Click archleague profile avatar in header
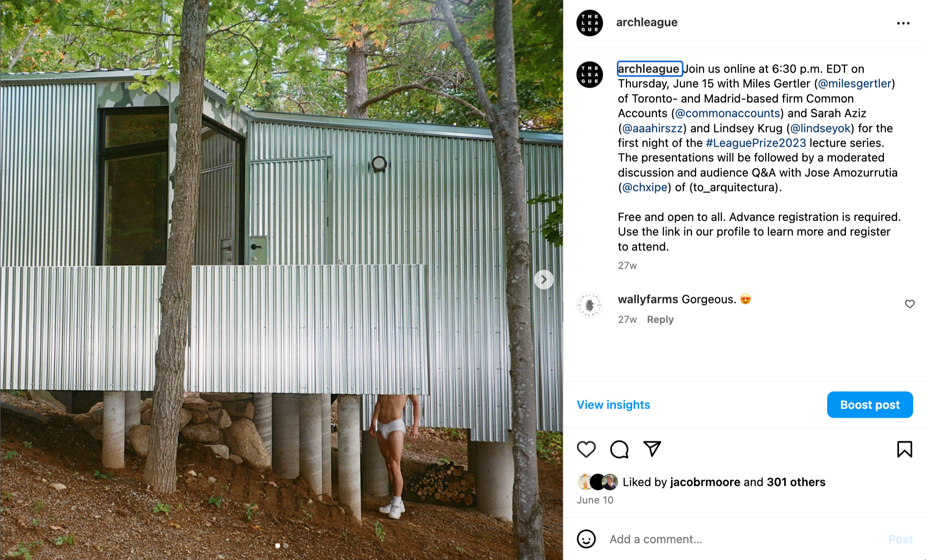 point(590,23)
